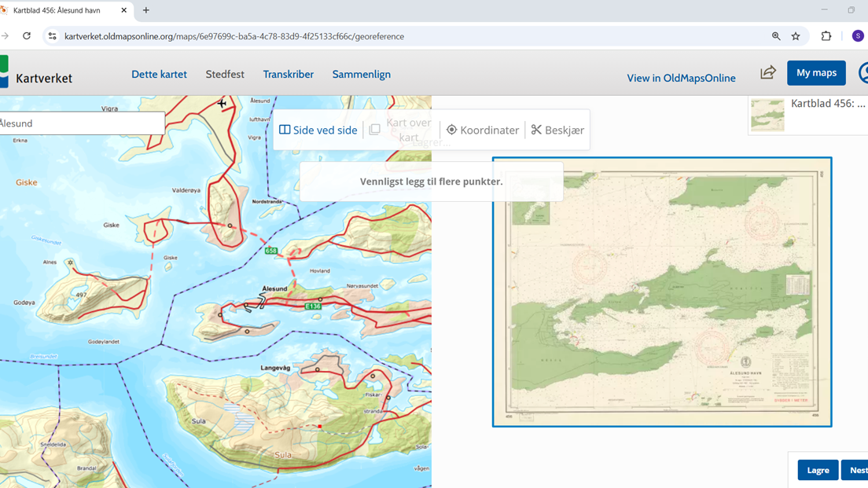Click the Ålesund search field
The height and width of the screenshot is (488, 868).
[x=79, y=123]
